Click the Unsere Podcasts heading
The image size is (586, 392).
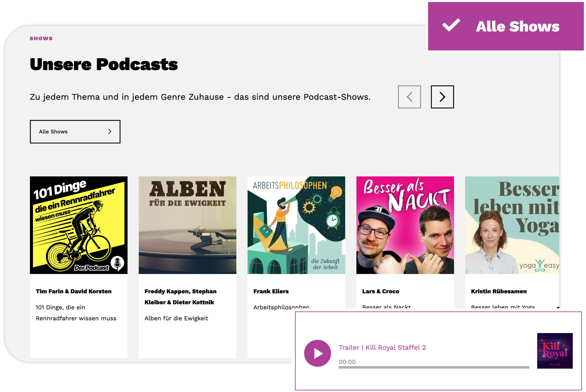click(x=104, y=64)
